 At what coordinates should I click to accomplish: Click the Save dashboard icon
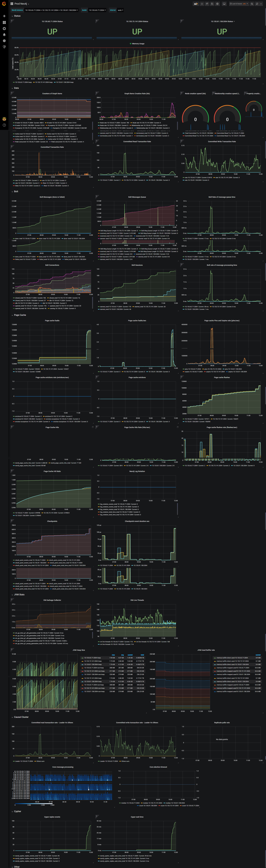(212, 4)
